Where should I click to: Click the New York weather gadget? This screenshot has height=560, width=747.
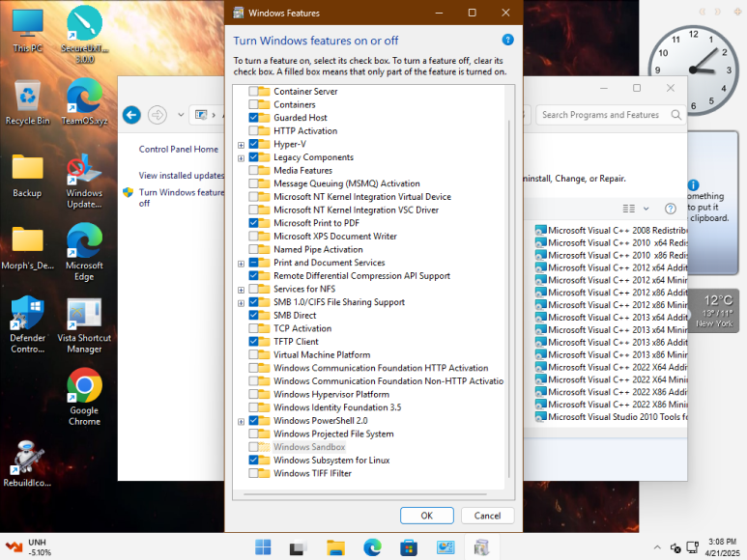713,311
